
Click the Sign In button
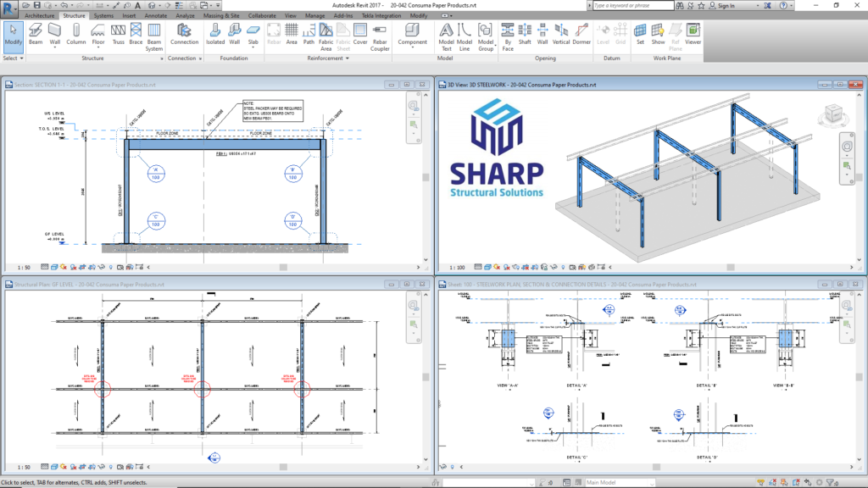[x=727, y=5]
